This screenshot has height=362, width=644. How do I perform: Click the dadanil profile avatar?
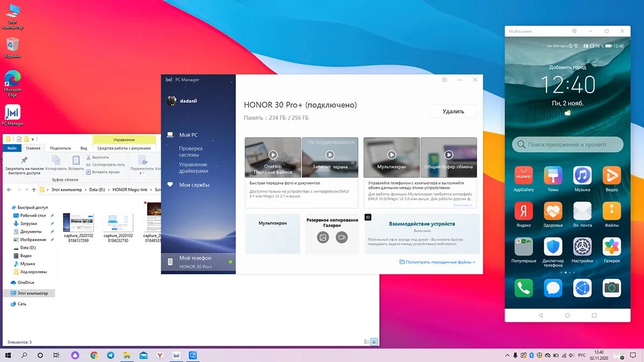point(172,101)
